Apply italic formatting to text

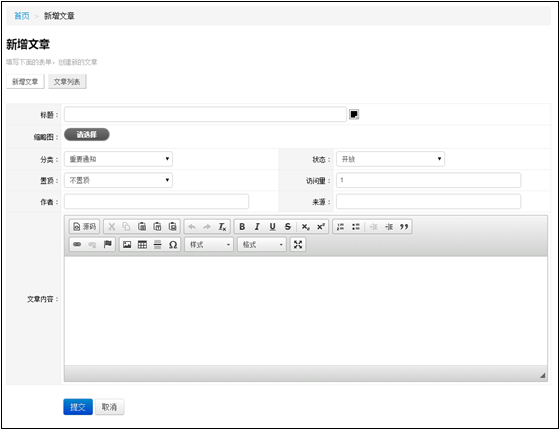pyautogui.click(x=257, y=226)
